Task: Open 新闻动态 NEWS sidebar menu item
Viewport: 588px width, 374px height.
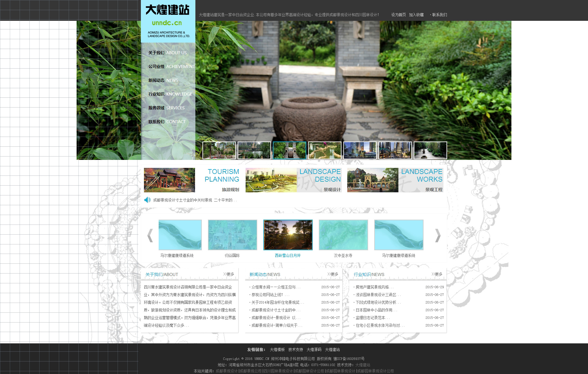Action: [163, 80]
